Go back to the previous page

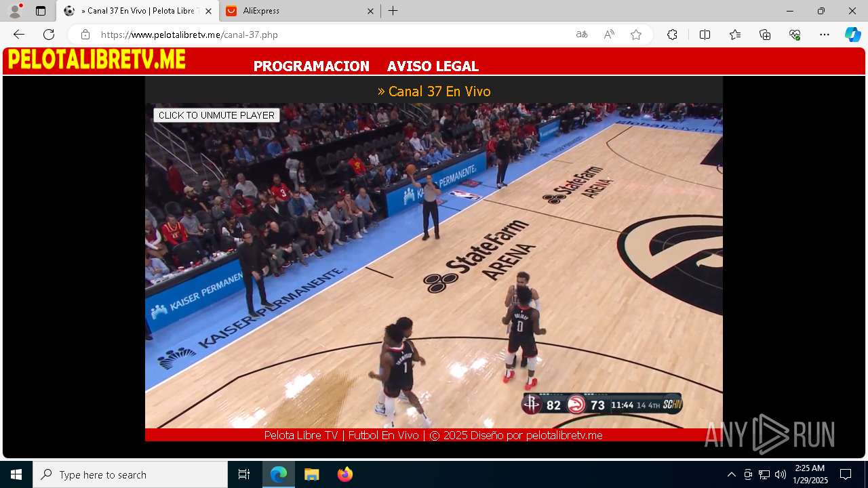19,35
